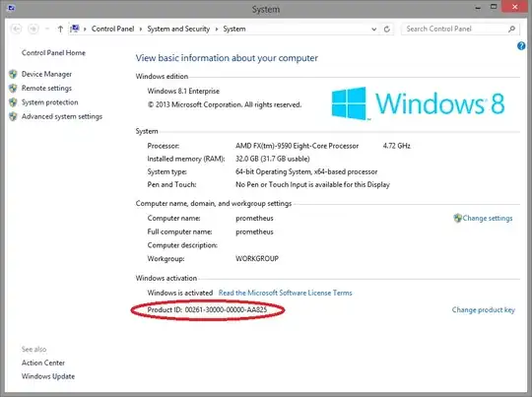Go back with the Back arrow button

(x=17, y=29)
